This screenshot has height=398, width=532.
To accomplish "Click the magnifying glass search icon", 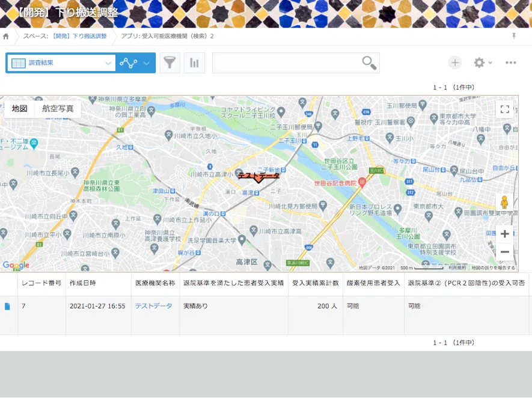I will (368, 63).
